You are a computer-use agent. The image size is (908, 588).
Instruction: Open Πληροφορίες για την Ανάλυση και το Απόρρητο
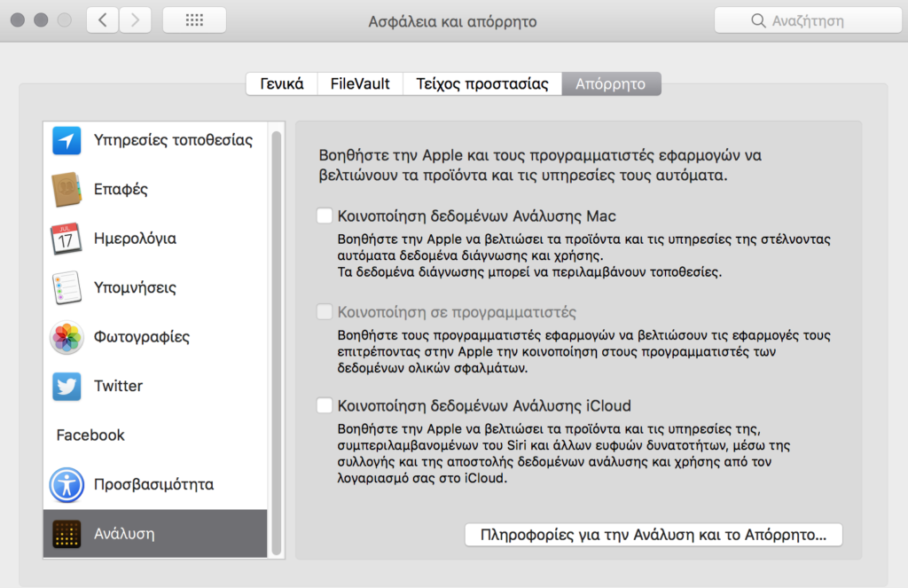coord(654,534)
